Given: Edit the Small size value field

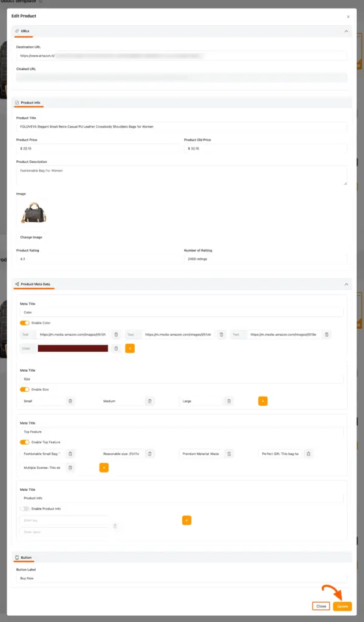Looking at the screenshot, I should coord(42,401).
